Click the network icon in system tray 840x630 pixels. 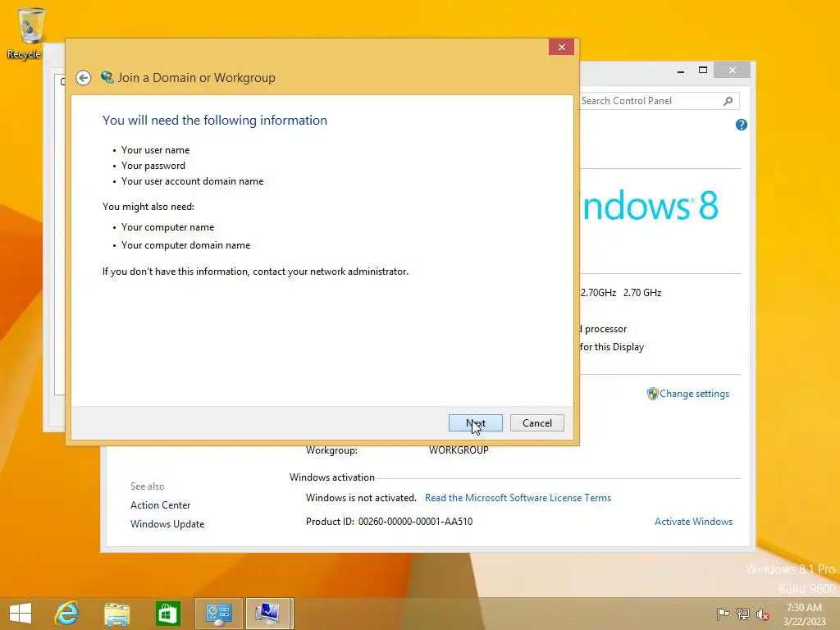click(743, 614)
